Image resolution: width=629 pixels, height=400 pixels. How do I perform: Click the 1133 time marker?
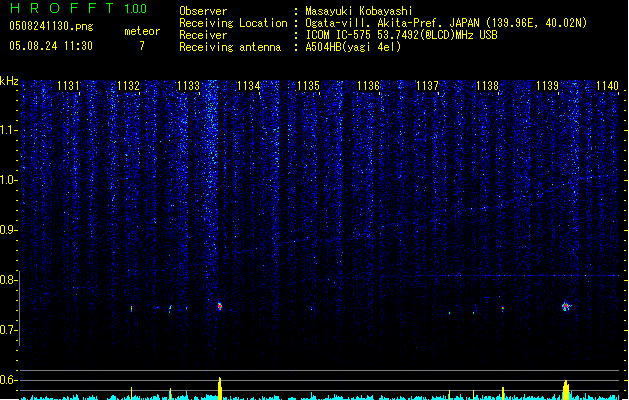pos(188,86)
